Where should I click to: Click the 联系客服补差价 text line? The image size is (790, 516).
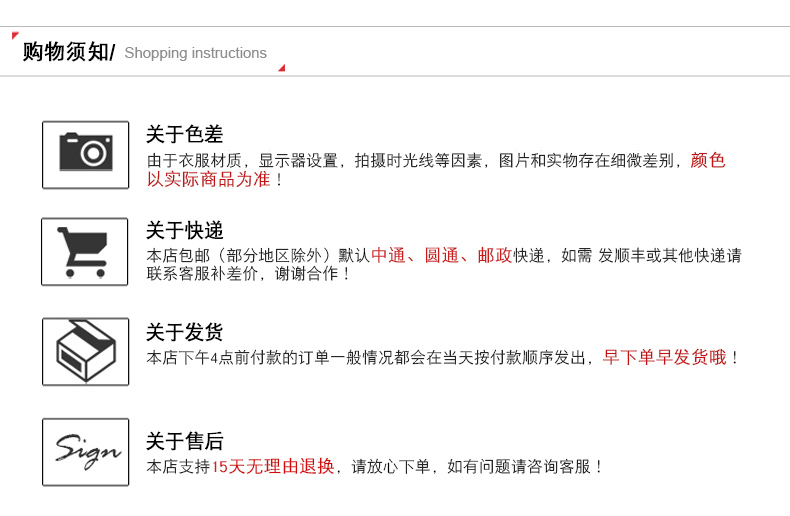tap(248, 274)
